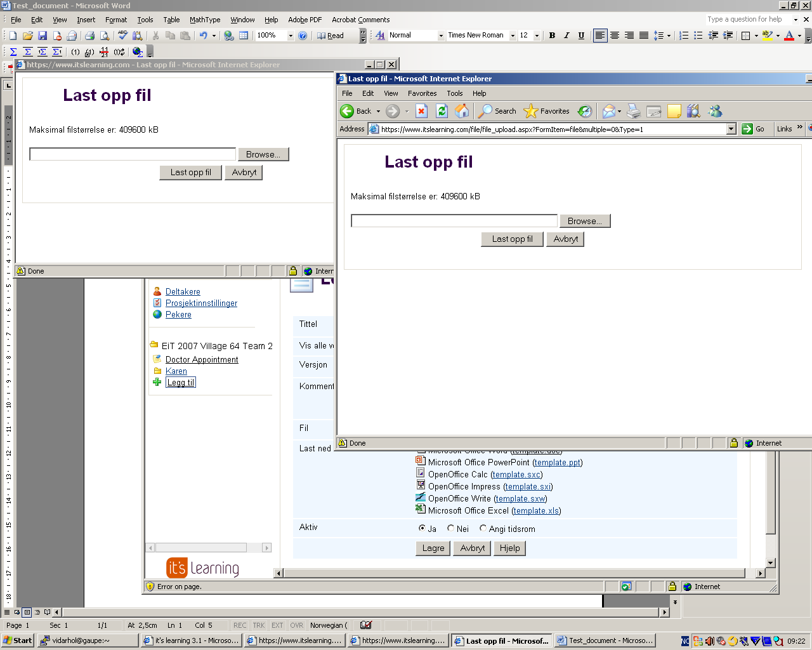Click the Print icon in Internet Explorer
The width and height of the screenshot is (812, 650).
click(634, 111)
